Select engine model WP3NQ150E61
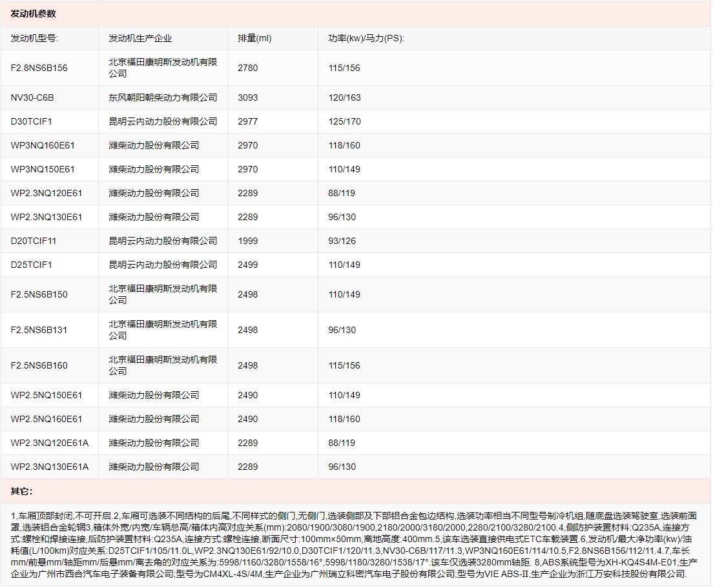Screen dimensions: 713x588 (43, 169)
